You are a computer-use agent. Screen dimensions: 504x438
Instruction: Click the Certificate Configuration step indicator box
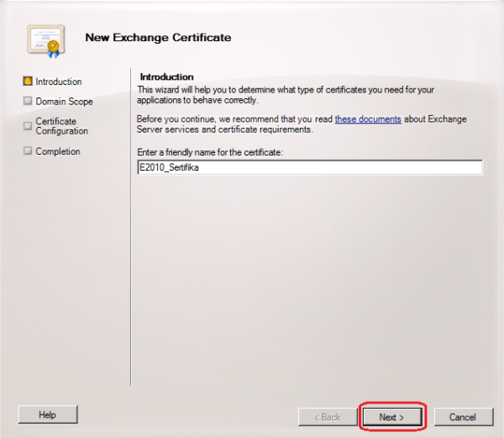28,125
